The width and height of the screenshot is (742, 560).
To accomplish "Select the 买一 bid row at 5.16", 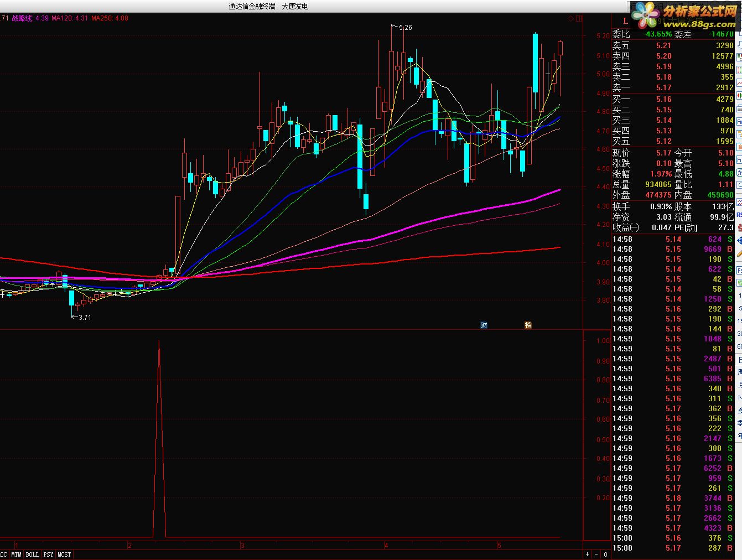I will point(673,100).
